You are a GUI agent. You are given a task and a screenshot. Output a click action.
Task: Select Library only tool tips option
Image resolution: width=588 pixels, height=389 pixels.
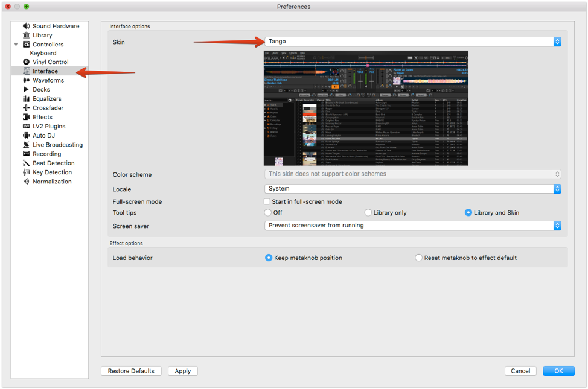368,212
